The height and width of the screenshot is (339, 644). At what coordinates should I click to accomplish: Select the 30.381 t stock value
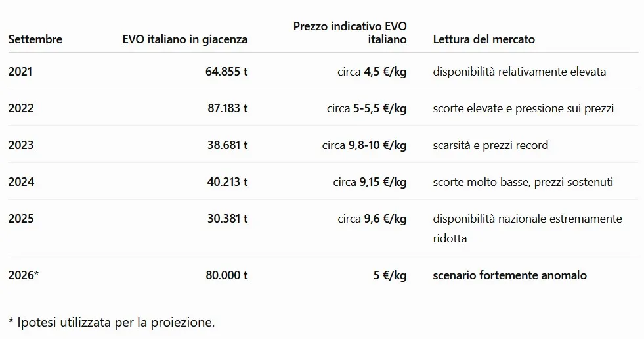228,219
